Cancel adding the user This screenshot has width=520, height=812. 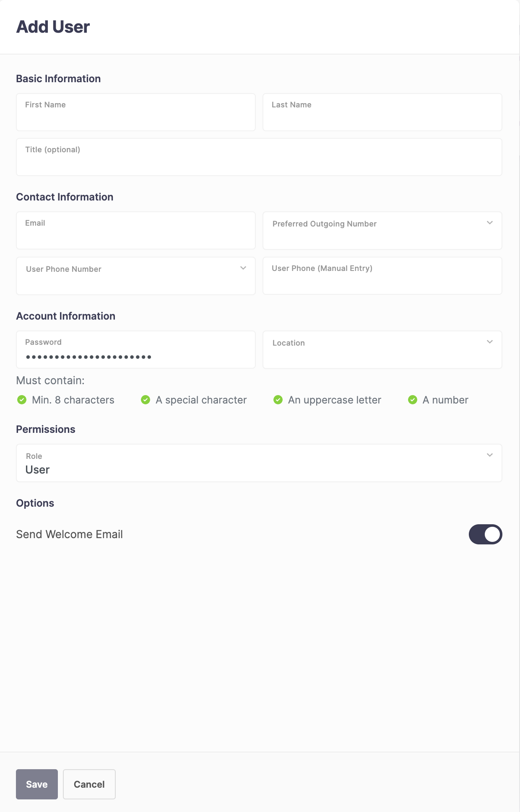point(89,784)
